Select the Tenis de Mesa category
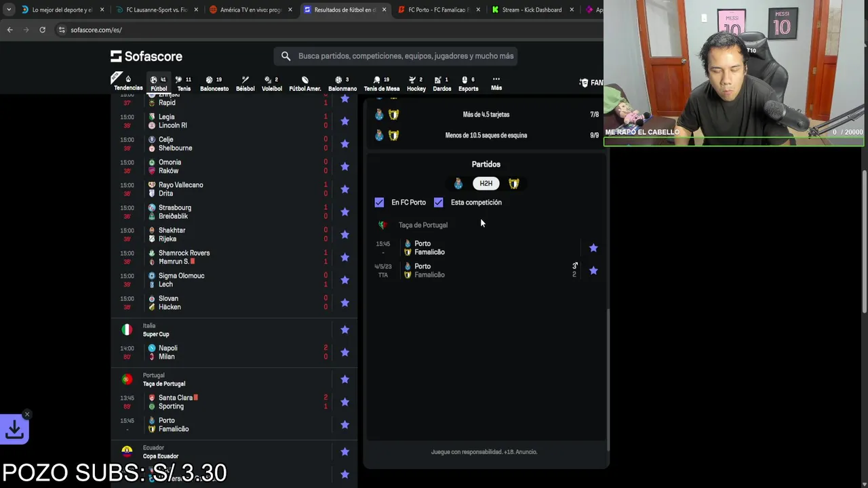 coord(382,83)
